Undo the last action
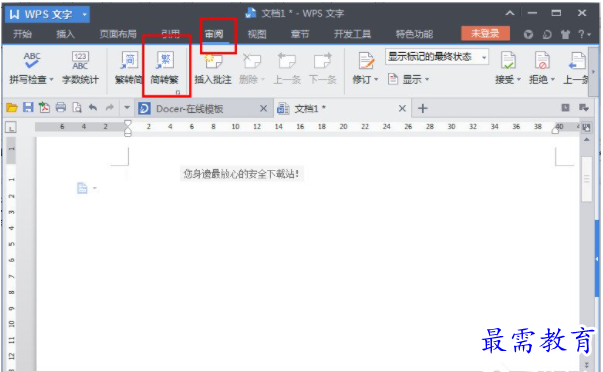603x372 pixels. [x=93, y=107]
